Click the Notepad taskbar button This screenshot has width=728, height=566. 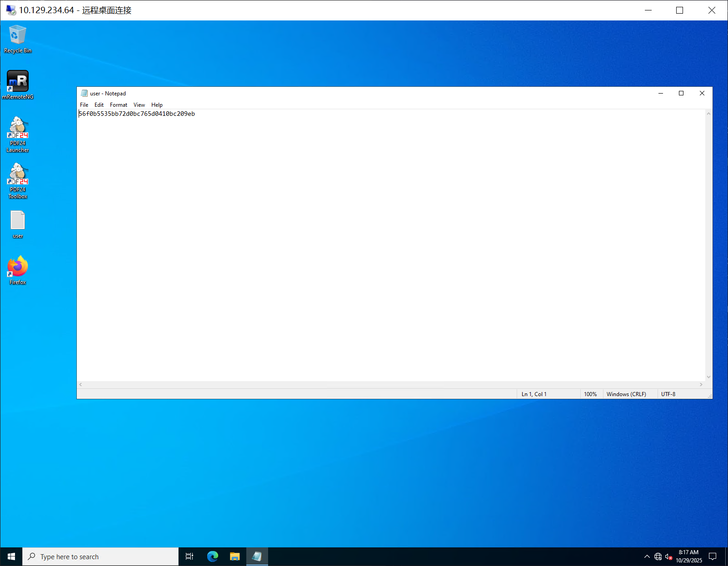point(257,556)
